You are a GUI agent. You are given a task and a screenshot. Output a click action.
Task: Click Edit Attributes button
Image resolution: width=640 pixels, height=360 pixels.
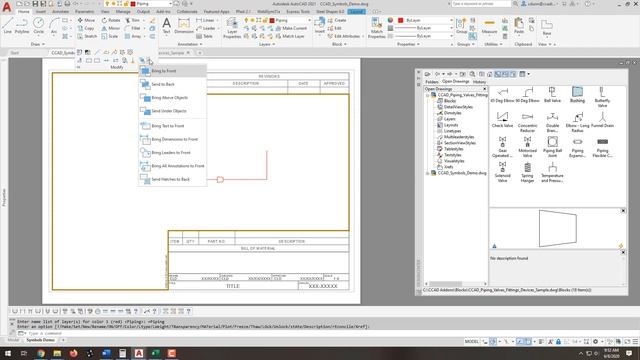344,36
